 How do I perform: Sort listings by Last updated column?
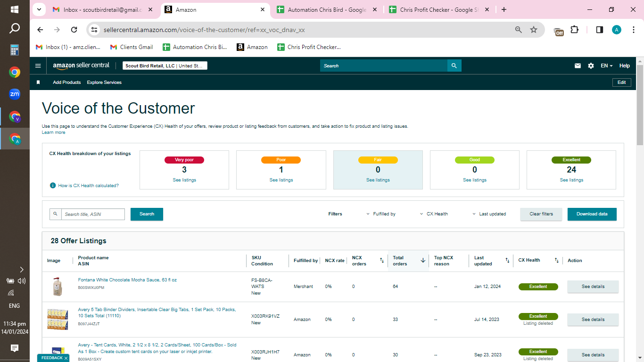507,260
